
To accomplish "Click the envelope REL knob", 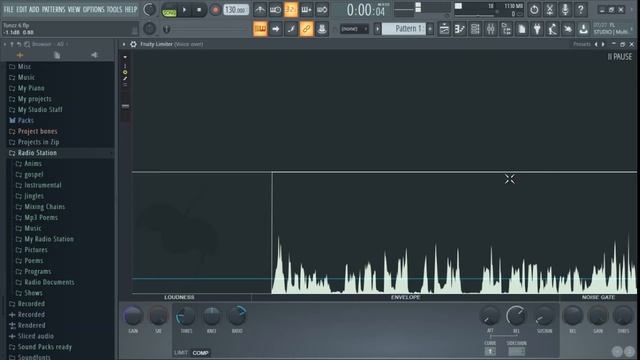I will pos(516,316).
